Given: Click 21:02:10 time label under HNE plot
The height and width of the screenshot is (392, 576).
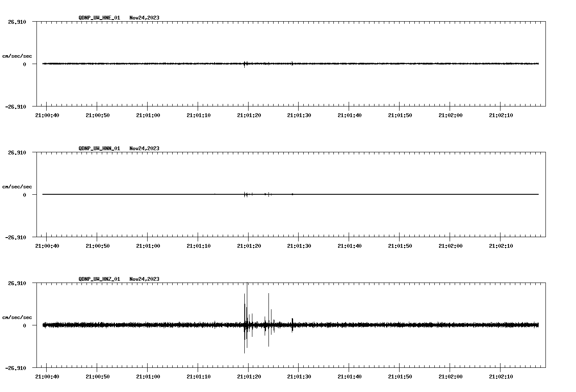Looking at the screenshot, I should [x=501, y=115].
